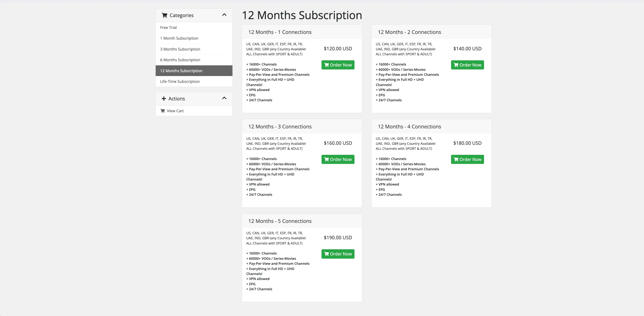Image resolution: width=644 pixels, height=316 pixels.
Task: Click cart icon on 4 Connections order button
Action: pos(456,160)
